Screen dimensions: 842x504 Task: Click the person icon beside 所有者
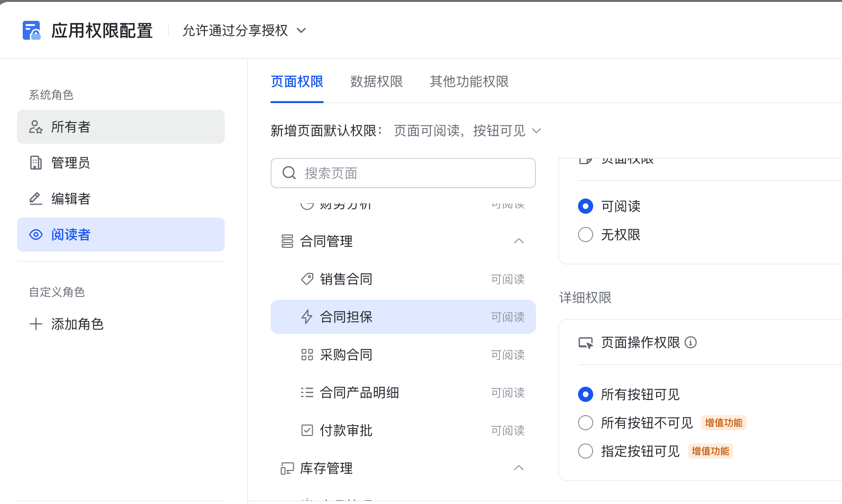(x=35, y=127)
